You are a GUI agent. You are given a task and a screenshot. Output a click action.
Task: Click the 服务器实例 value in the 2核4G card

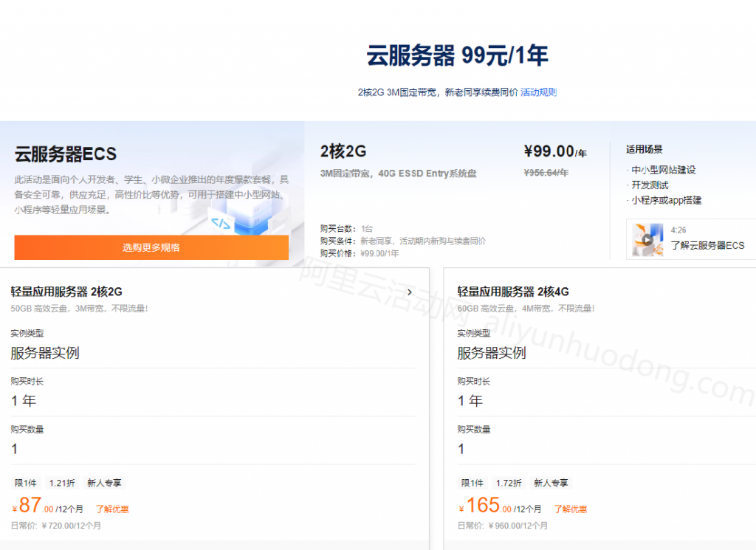click(491, 353)
